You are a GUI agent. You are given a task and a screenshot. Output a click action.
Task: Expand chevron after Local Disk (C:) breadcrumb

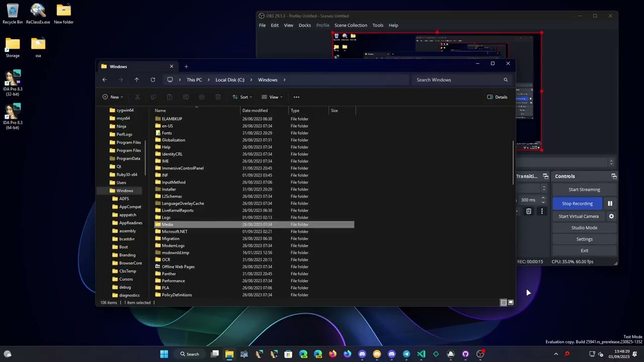pyautogui.click(x=250, y=80)
